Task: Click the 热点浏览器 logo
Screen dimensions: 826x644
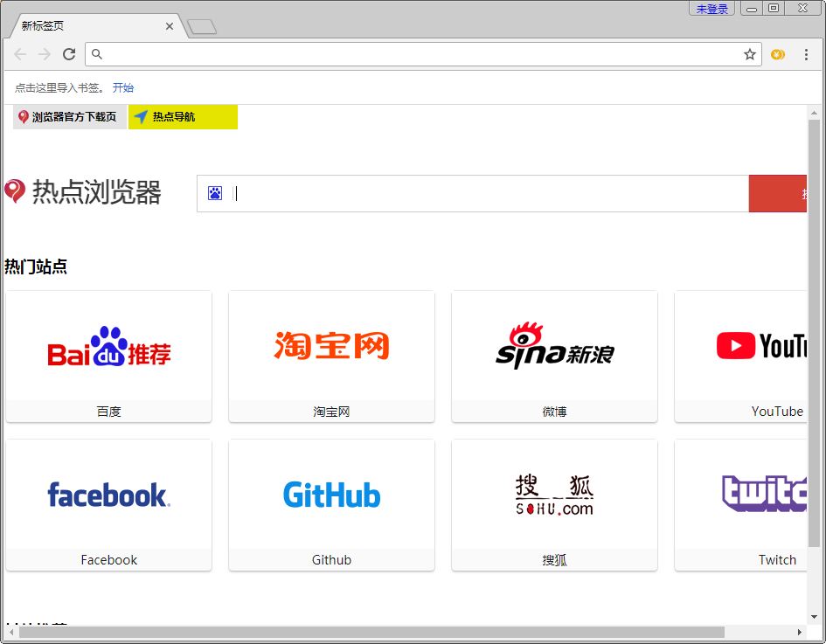Action: point(83,191)
